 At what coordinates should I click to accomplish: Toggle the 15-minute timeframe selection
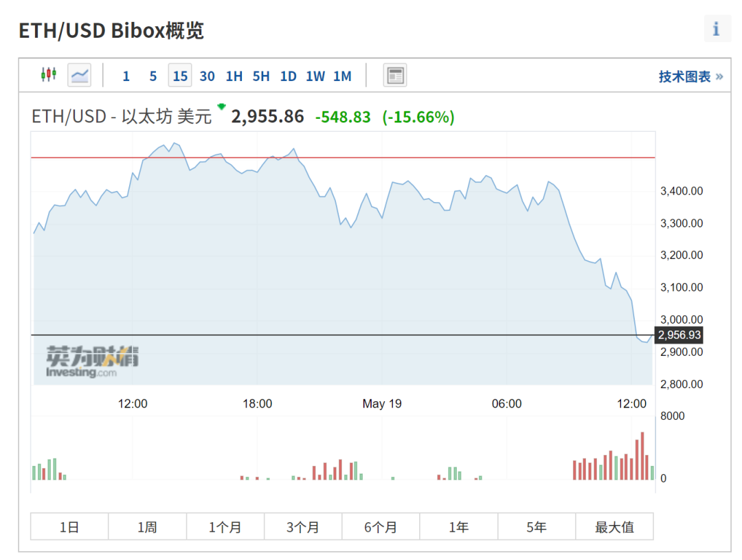[179, 76]
